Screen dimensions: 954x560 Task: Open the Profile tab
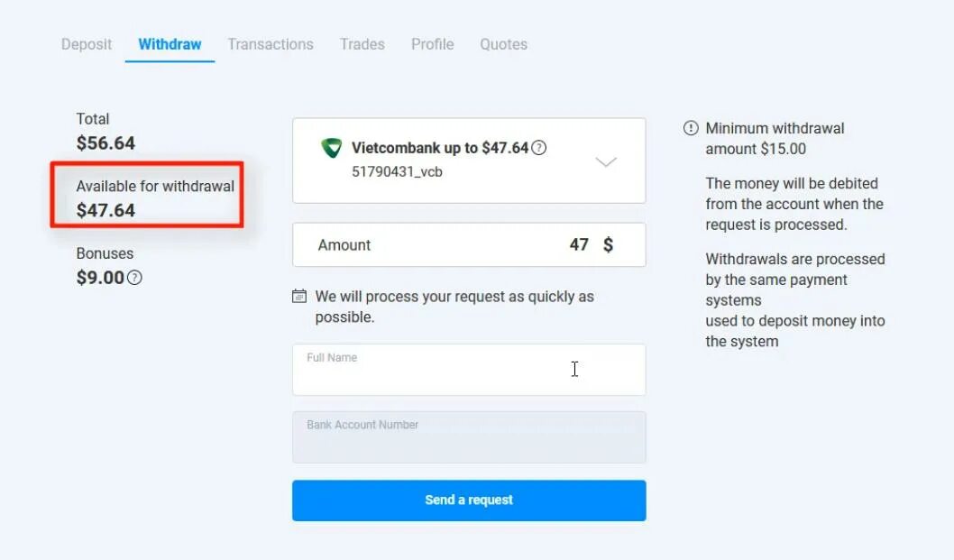433,44
